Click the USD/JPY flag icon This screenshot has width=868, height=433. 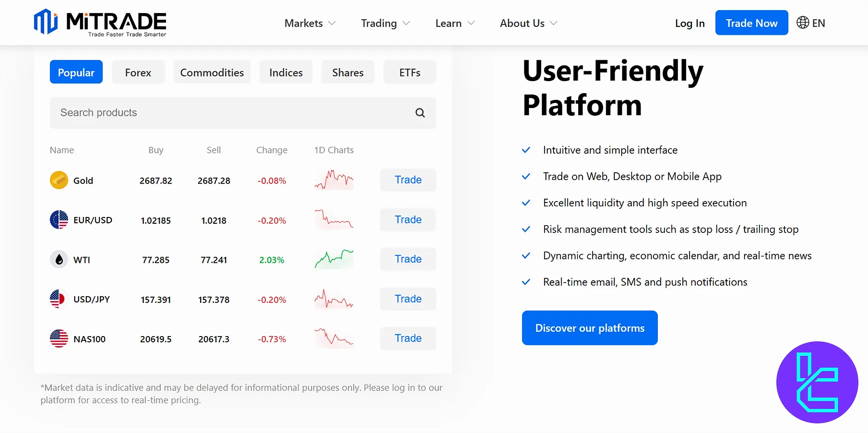tap(59, 299)
